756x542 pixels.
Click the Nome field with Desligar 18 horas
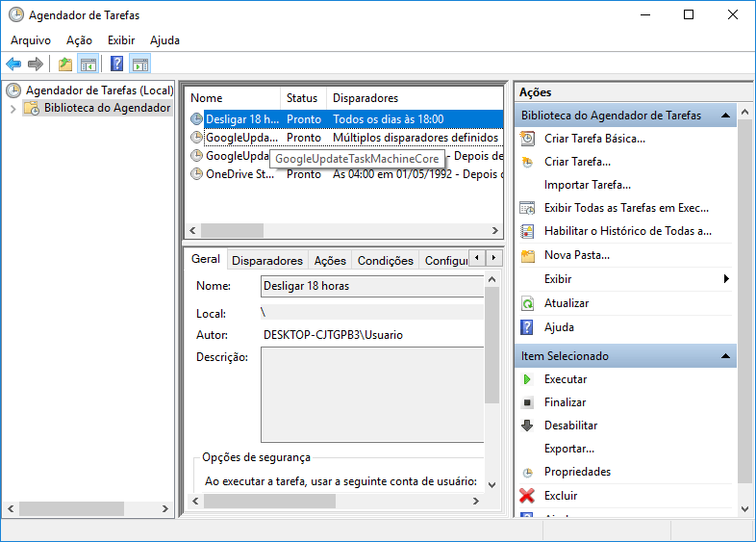[371, 286]
